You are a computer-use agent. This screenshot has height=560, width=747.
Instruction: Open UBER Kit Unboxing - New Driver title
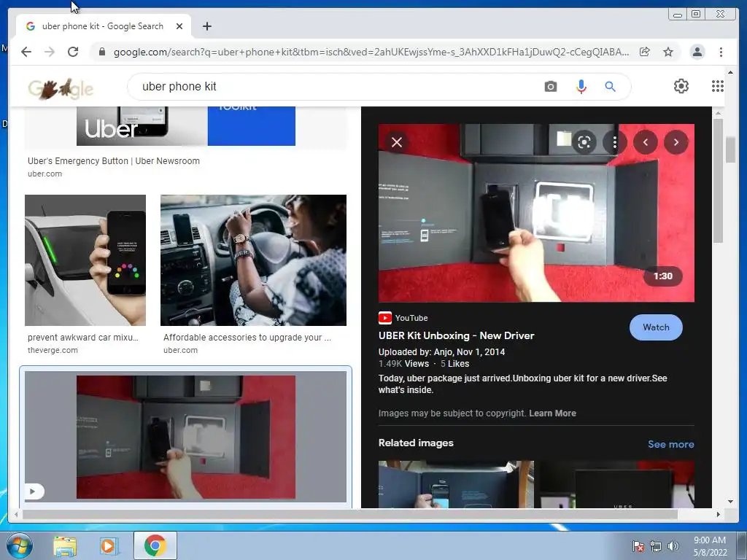(457, 335)
